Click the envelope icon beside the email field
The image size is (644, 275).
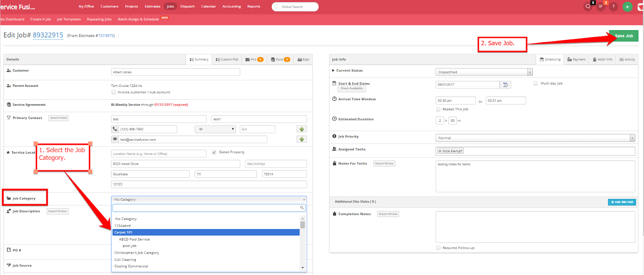(x=115, y=139)
